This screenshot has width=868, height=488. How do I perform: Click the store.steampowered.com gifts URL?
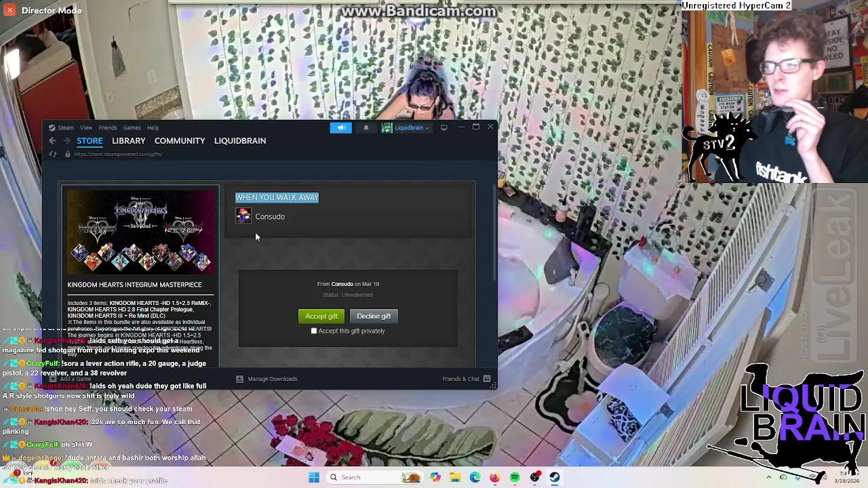click(118, 154)
